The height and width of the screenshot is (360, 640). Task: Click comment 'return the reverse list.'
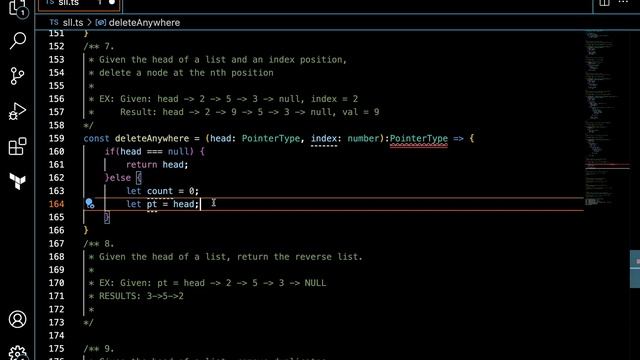(x=300, y=257)
